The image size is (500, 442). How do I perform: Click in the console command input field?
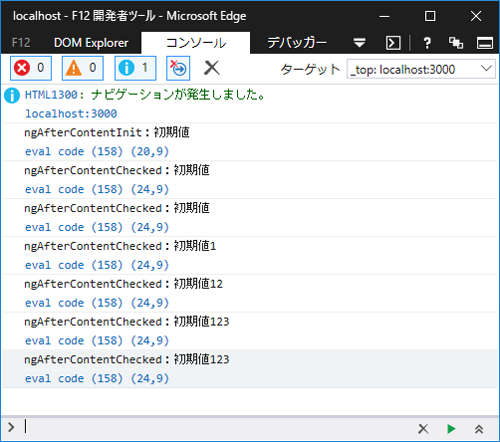tap(217, 428)
